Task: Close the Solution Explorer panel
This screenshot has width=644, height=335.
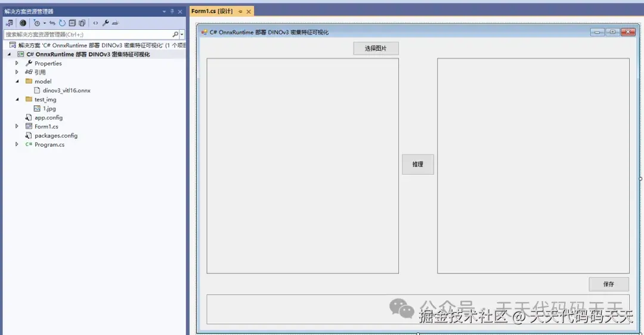Action: coord(180,11)
